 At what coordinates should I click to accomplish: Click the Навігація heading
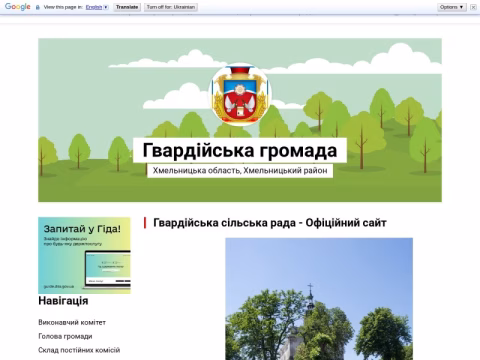63,301
